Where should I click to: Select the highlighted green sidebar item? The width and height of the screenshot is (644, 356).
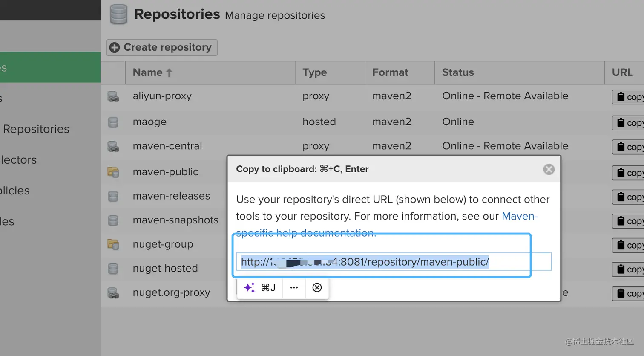(50, 67)
